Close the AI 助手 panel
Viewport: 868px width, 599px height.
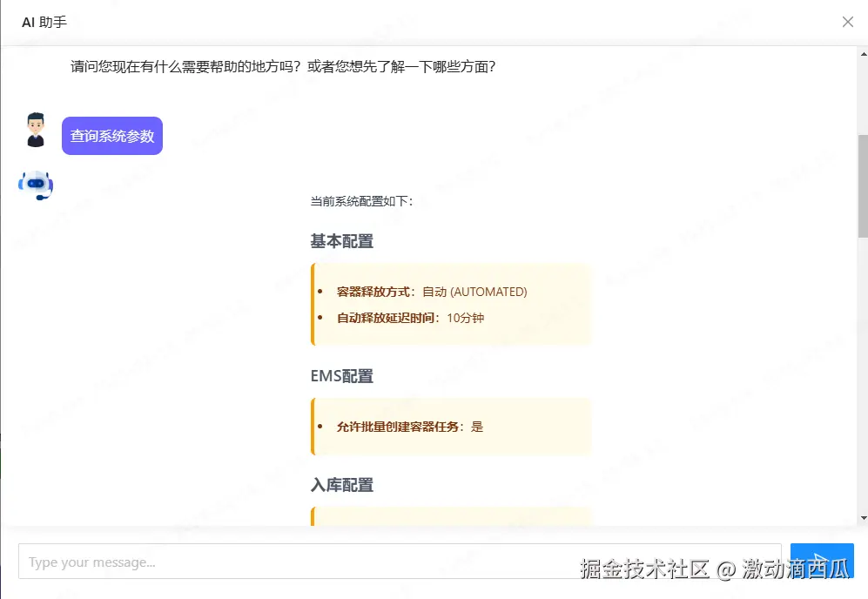pyautogui.click(x=847, y=22)
